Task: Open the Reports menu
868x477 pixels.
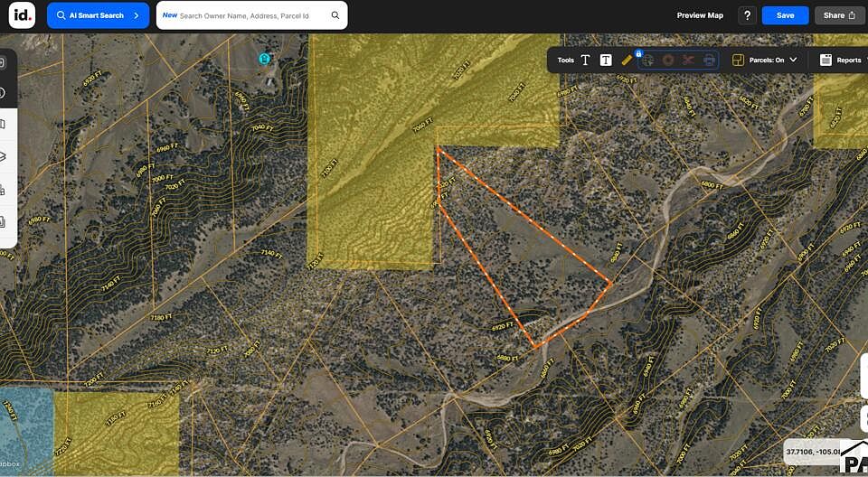Action: [849, 60]
